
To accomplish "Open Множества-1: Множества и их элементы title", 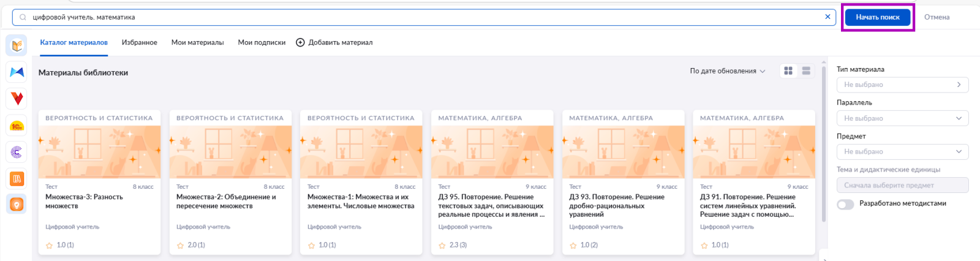I will click(x=361, y=202).
